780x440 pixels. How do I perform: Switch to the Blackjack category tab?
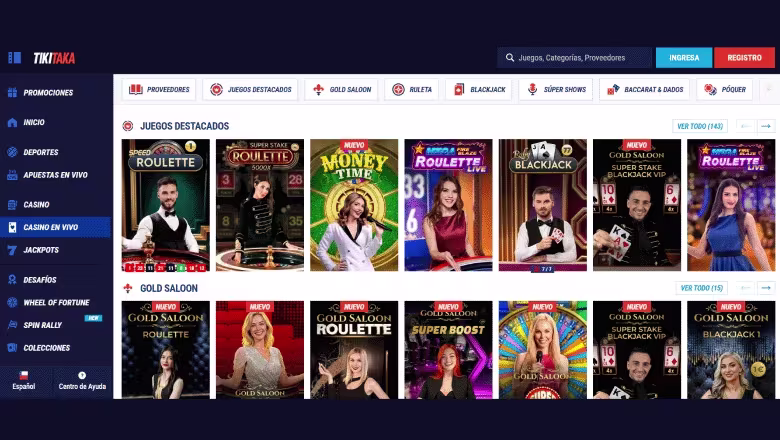[x=479, y=89]
